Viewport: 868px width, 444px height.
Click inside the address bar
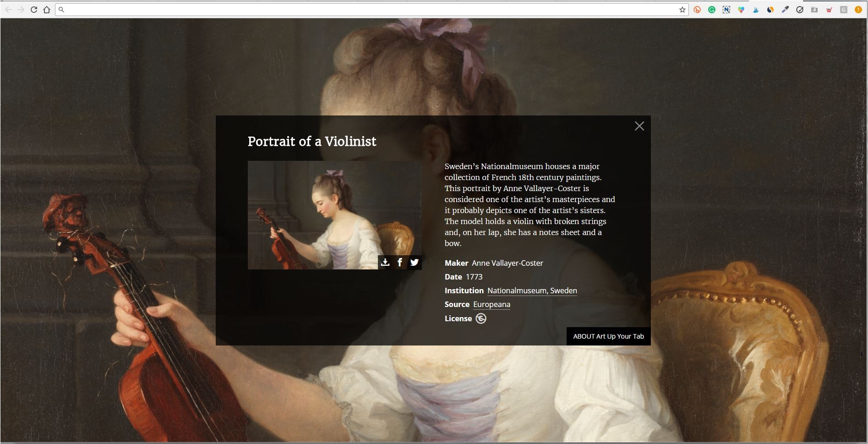point(321,9)
